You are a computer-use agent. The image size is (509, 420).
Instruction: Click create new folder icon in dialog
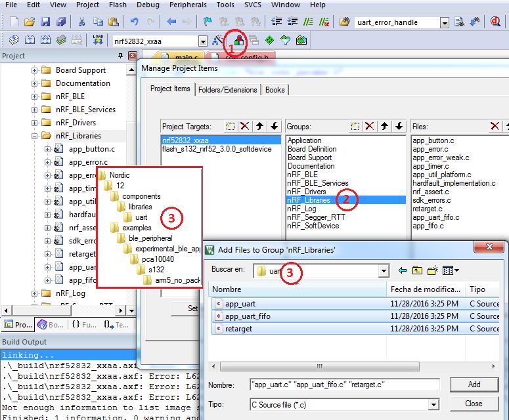pyautogui.click(x=432, y=270)
